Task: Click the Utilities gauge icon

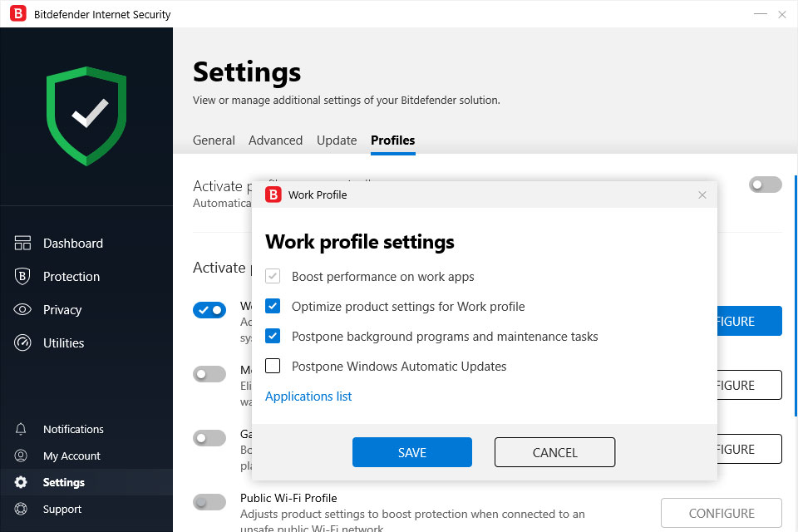Action: (x=22, y=343)
